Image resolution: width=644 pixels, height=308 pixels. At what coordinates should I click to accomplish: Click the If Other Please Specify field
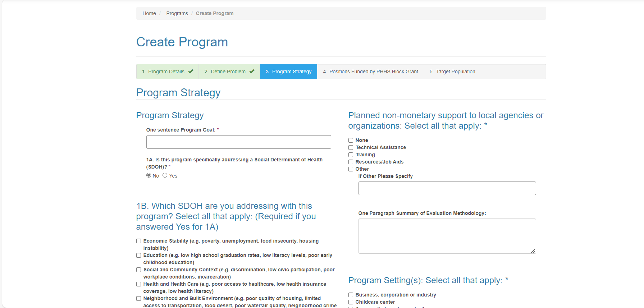pyautogui.click(x=447, y=188)
